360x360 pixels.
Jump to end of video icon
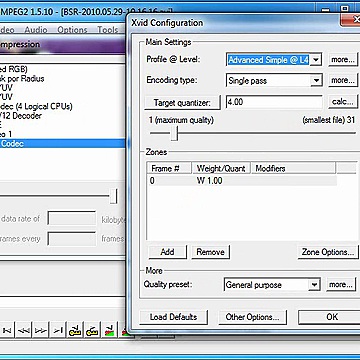(x=58, y=330)
